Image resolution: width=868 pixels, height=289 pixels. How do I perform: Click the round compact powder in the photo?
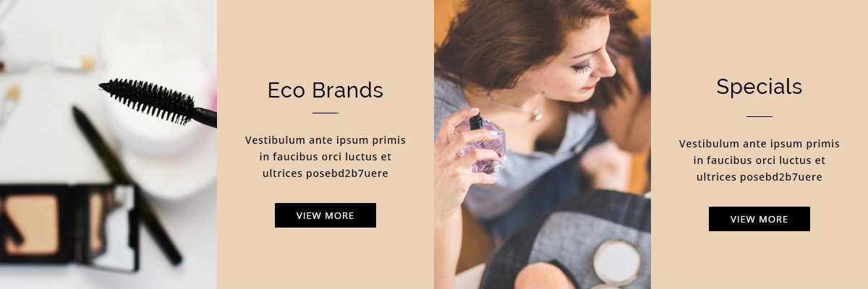[616, 262]
